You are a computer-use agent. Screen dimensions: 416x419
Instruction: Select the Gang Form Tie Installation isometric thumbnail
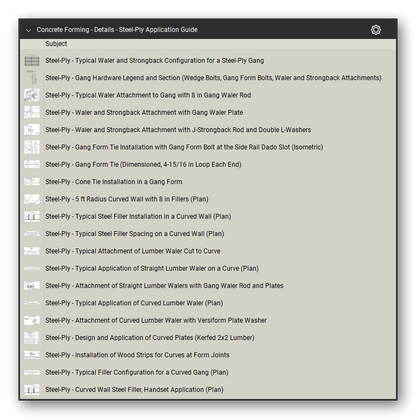click(x=32, y=147)
